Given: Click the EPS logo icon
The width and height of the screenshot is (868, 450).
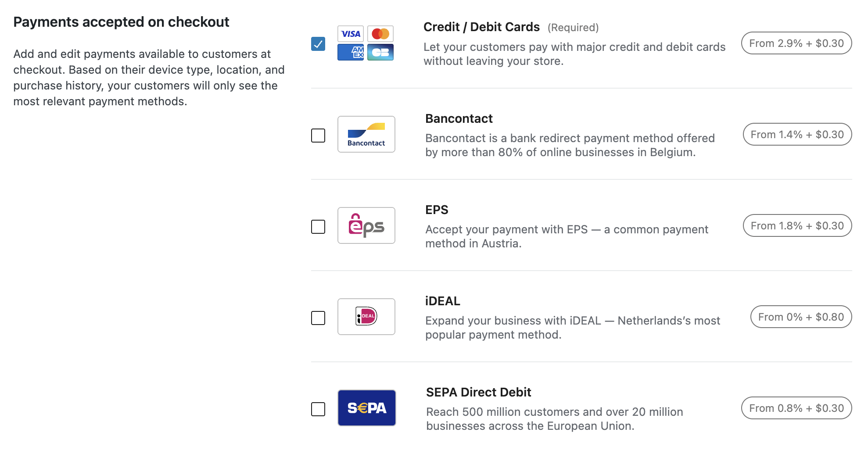Looking at the screenshot, I should [x=366, y=225].
